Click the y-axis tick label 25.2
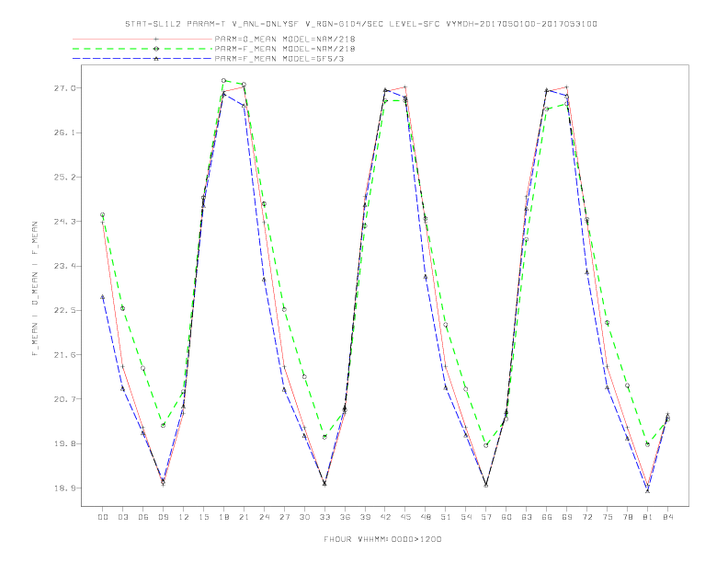Image resolution: width=728 pixels, height=563 pixels. 64,177
